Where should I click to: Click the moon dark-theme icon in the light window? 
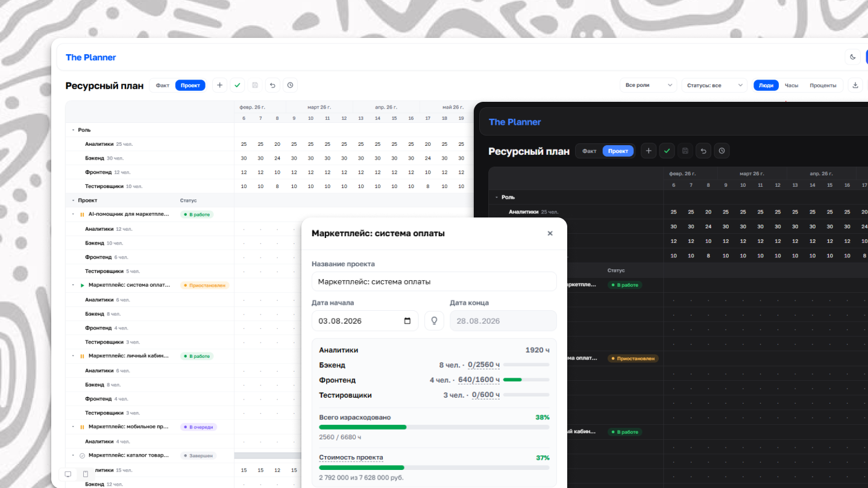tap(853, 57)
